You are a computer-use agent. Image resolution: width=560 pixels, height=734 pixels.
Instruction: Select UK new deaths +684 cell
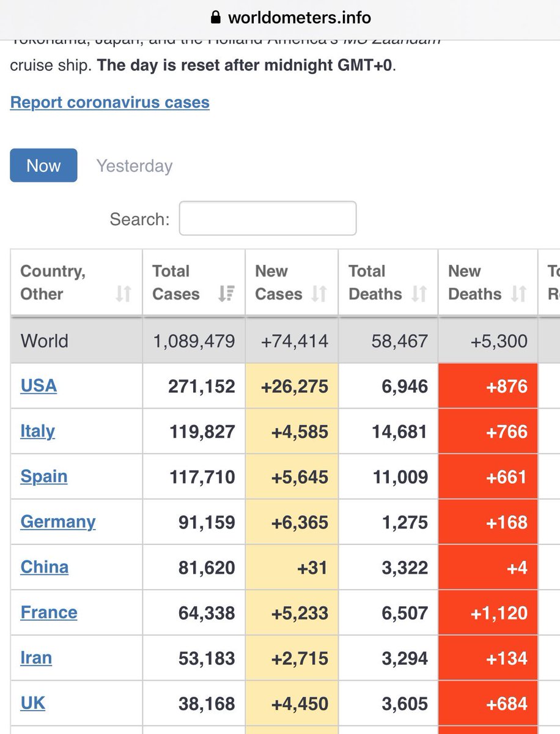tap(488, 703)
